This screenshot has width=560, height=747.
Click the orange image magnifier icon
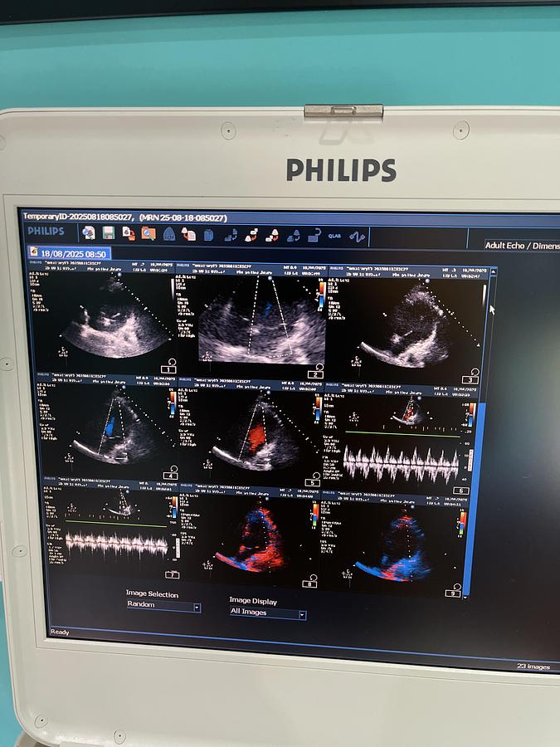(x=149, y=233)
